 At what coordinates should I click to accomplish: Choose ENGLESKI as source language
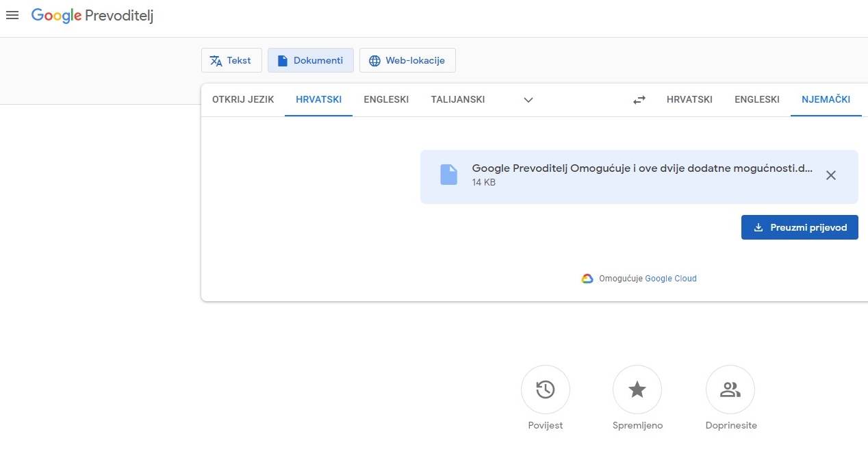[386, 99]
